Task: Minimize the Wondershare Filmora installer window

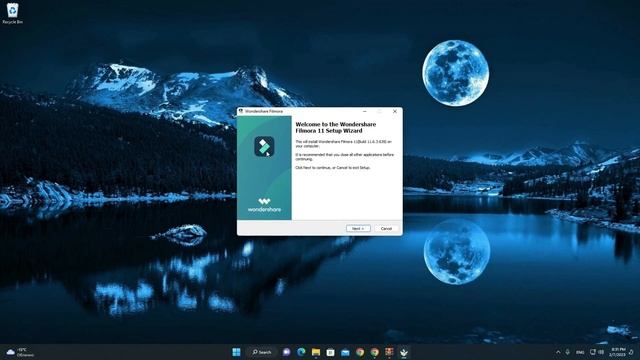Action: 364,111
